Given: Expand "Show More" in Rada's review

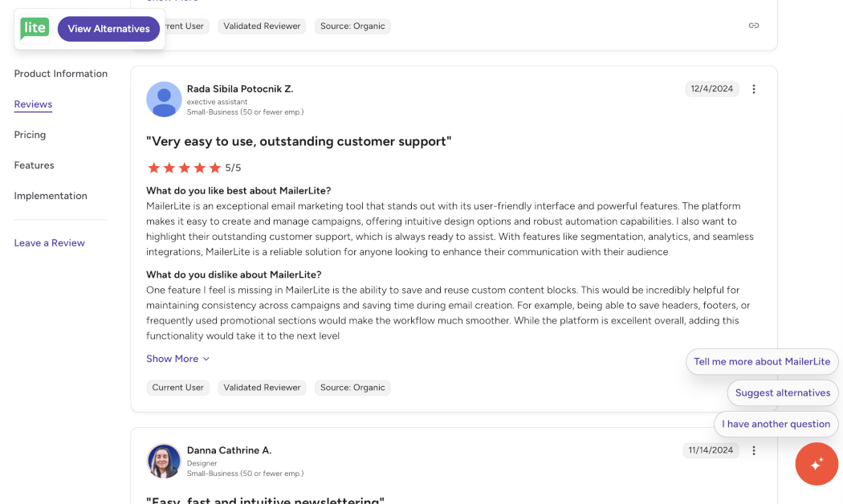Looking at the screenshot, I should click(173, 358).
